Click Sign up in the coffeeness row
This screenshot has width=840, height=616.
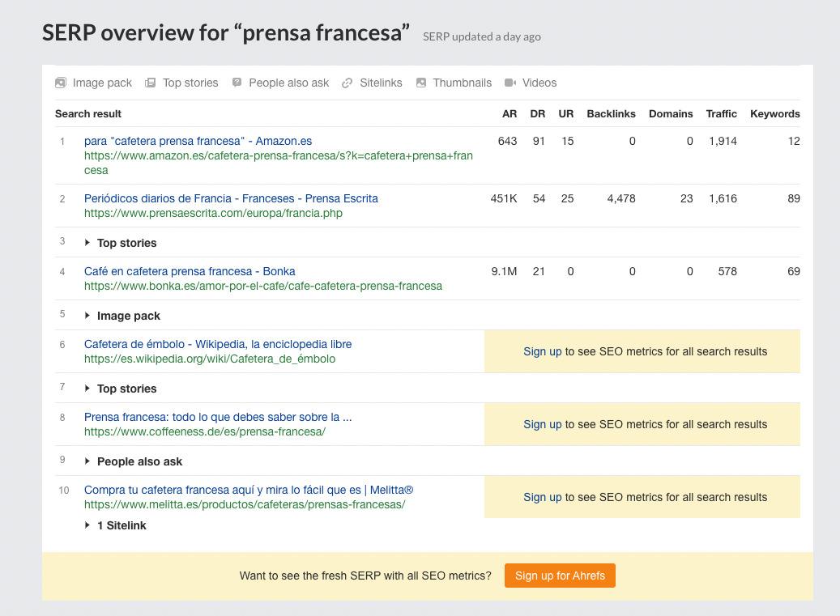point(542,424)
